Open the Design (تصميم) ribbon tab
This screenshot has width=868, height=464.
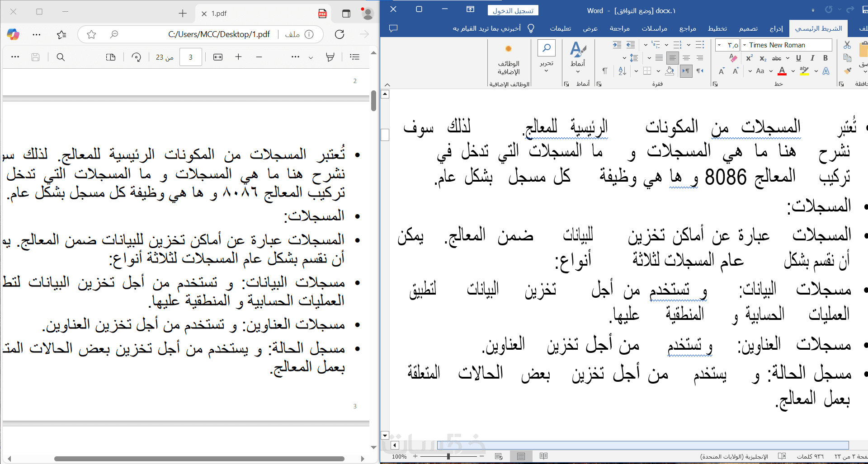[x=748, y=28]
